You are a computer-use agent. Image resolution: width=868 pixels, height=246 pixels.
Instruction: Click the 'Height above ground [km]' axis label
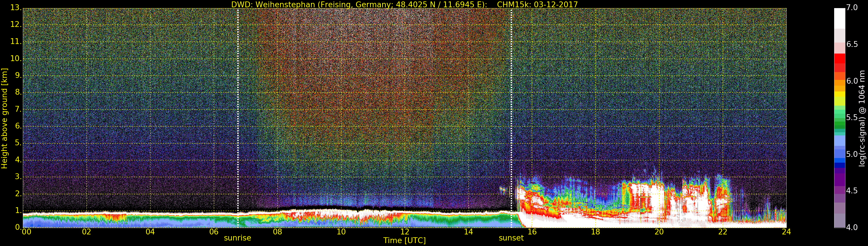click(x=4, y=118)
